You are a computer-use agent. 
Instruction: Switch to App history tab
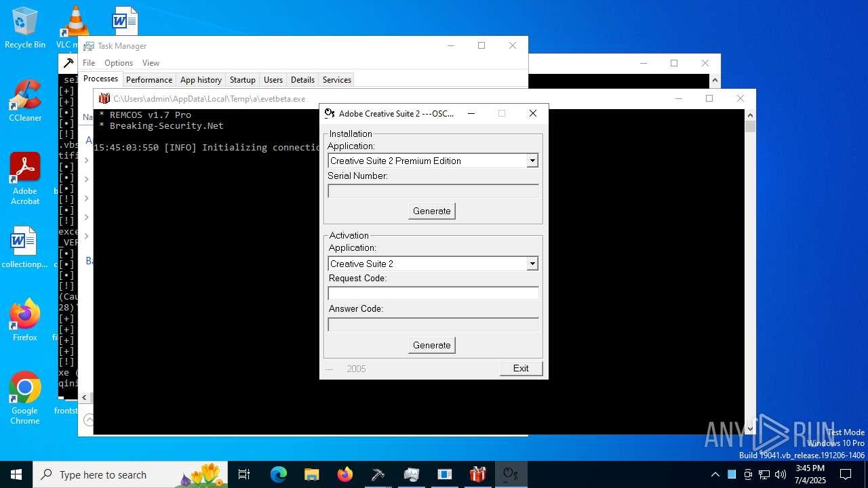point(201,80)
